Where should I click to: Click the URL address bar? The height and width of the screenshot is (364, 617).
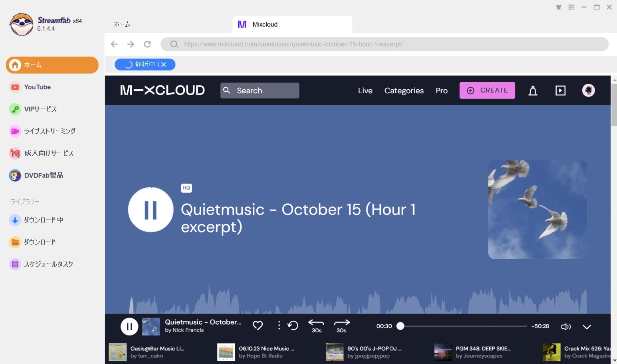[384, 44]
